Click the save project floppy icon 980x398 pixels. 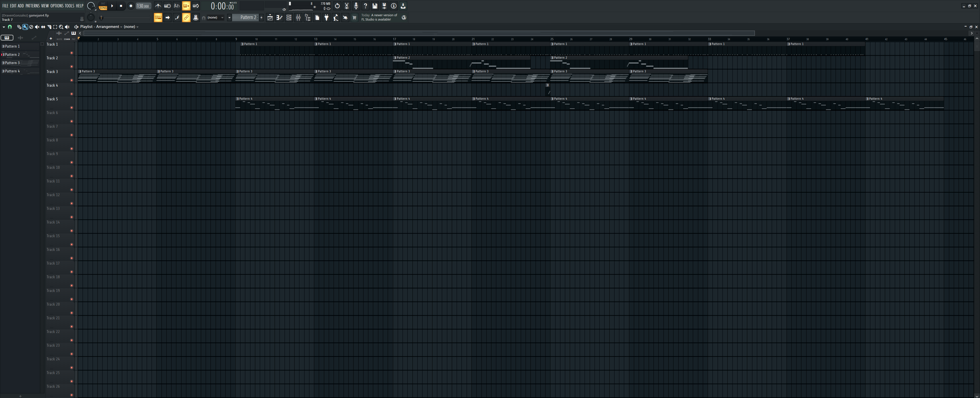click(375, 6)
